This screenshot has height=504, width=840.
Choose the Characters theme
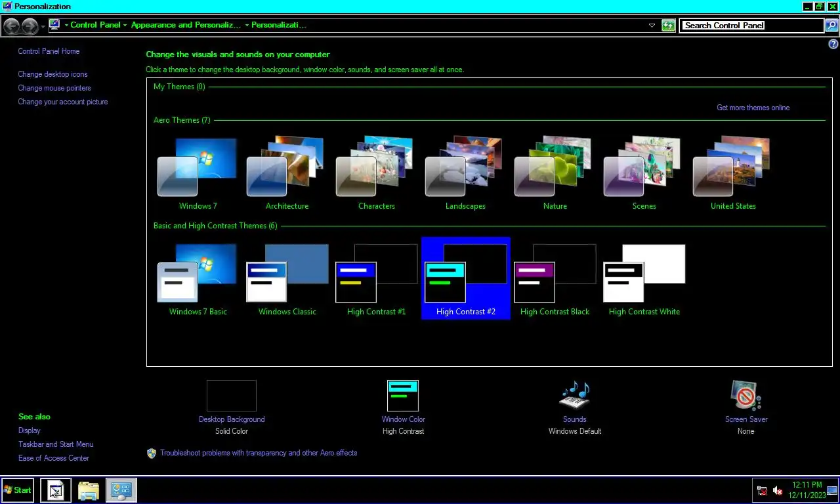376,173
